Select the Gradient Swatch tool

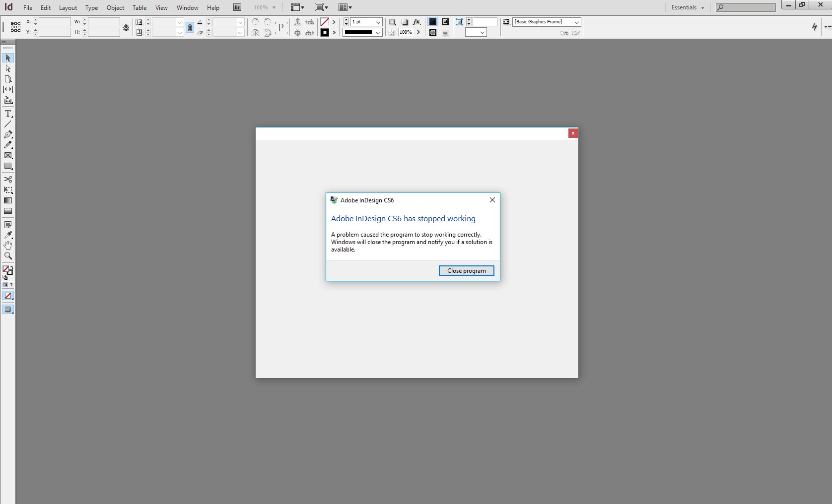click(x=8, y=200)
